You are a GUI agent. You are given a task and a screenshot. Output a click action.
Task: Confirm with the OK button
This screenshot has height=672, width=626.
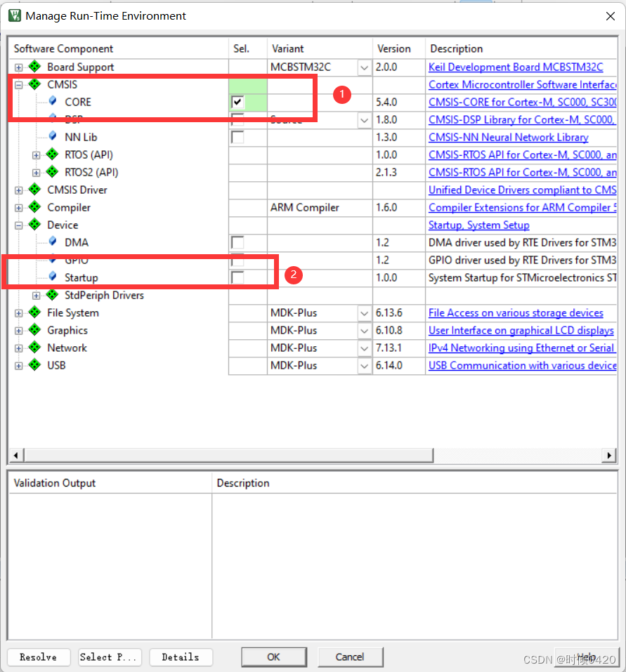click(274, 657)
